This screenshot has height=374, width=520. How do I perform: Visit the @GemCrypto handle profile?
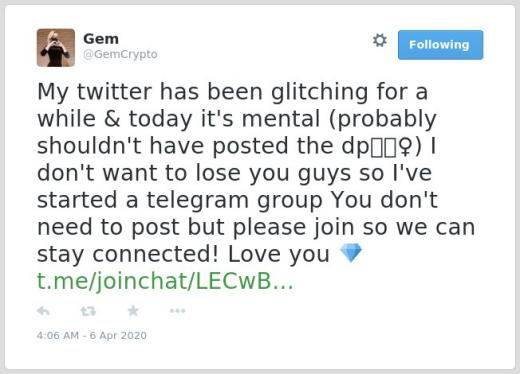(120, 54)
